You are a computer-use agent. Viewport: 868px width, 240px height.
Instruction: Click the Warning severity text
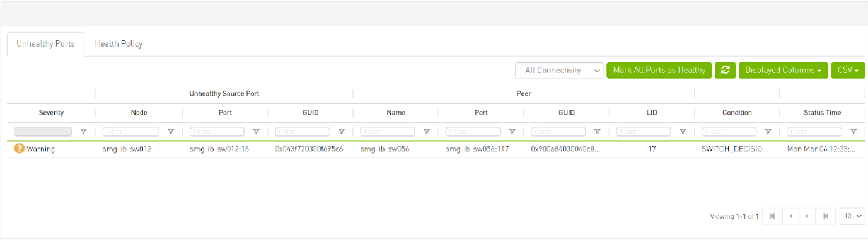pyautogui.click(x=40, y=149)
